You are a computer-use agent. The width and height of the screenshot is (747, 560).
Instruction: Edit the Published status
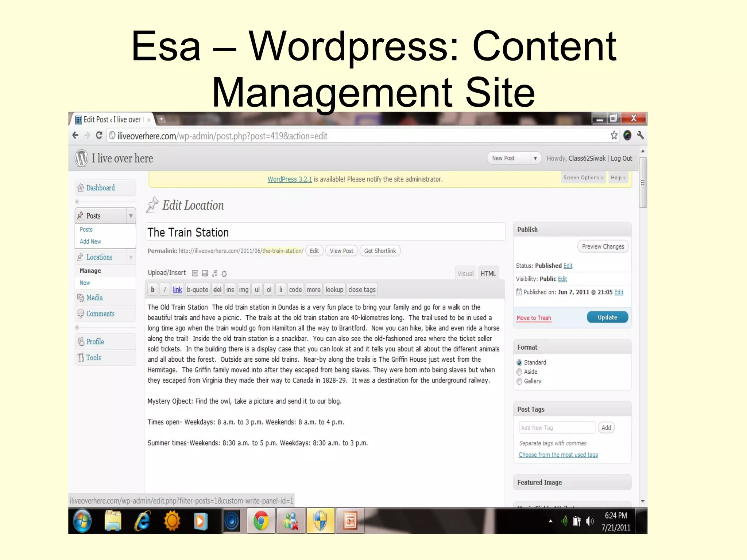(568, 266)
